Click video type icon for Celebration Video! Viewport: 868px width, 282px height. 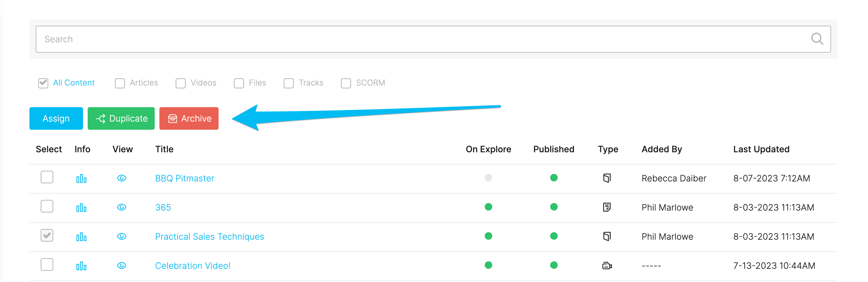click(607, 266)
